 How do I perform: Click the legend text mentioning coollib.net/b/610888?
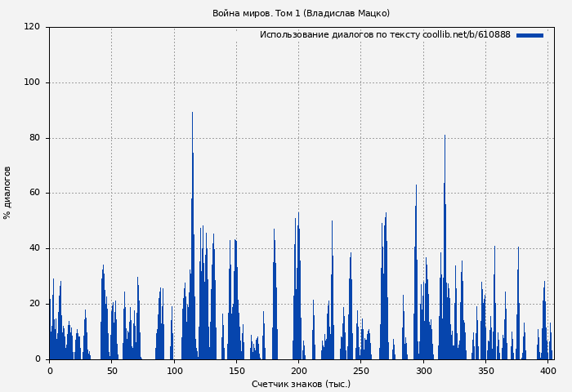(385, 35)
